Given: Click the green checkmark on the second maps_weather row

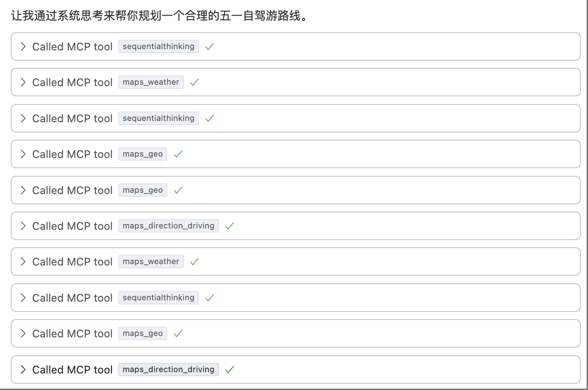Looking at the screenshot, I should [x=194, y=261].
